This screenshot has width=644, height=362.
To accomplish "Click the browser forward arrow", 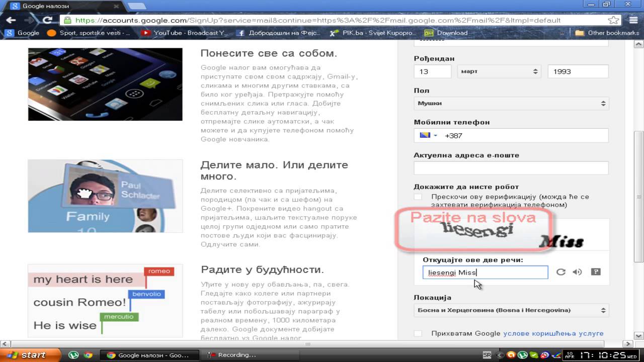I will click(29, 20).
